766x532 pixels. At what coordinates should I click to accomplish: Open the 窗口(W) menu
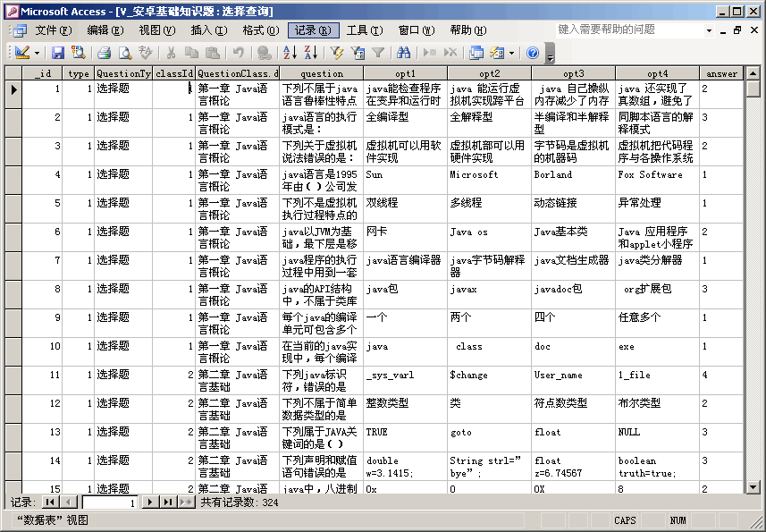pyautogui.click(x=417, y=30)
